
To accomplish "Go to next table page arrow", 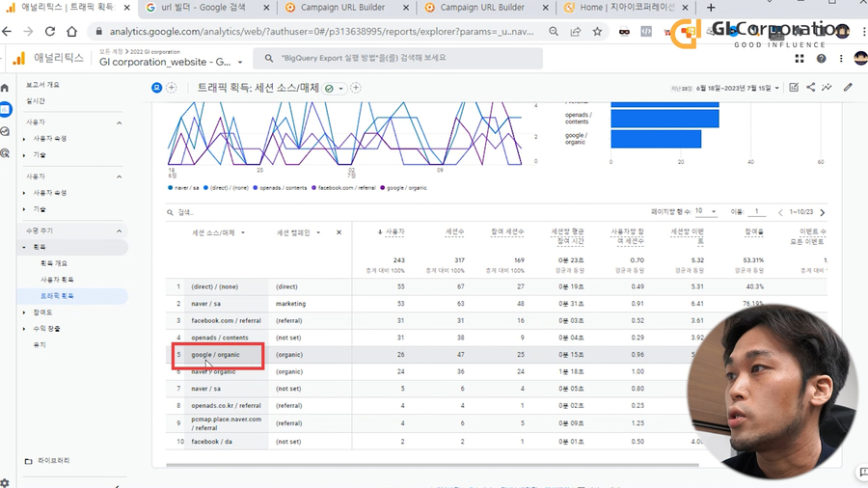I will (823, 212).
